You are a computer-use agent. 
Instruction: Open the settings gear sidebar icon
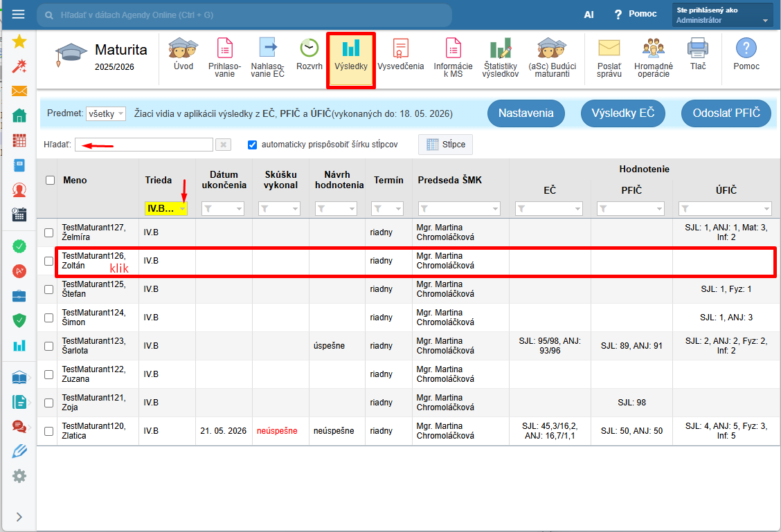click(19, 476)
